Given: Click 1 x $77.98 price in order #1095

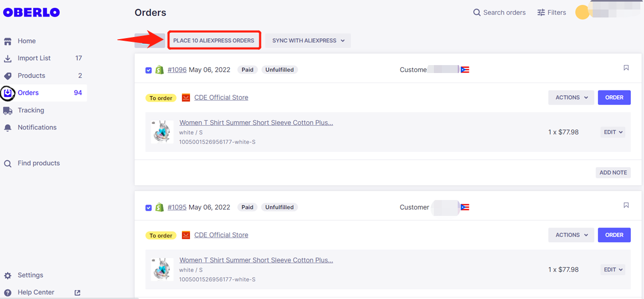Looking at the screenshot, I should pos(564,270).
